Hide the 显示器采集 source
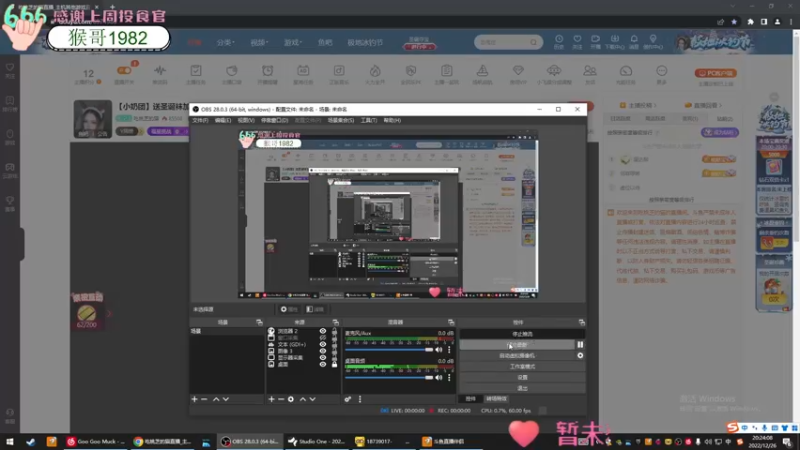Viewport: 800px width, 450px height. coord(322,358)
